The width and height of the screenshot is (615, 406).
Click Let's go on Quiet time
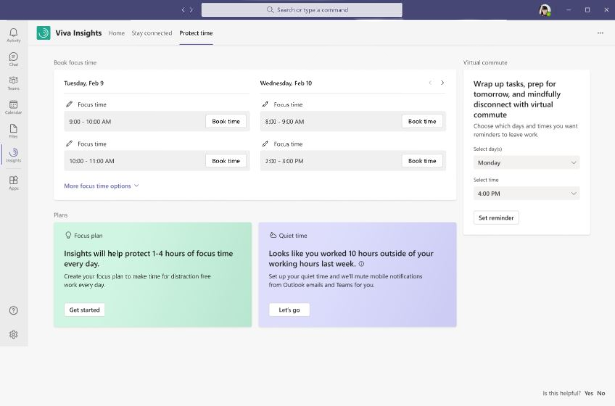pos(289,310)
